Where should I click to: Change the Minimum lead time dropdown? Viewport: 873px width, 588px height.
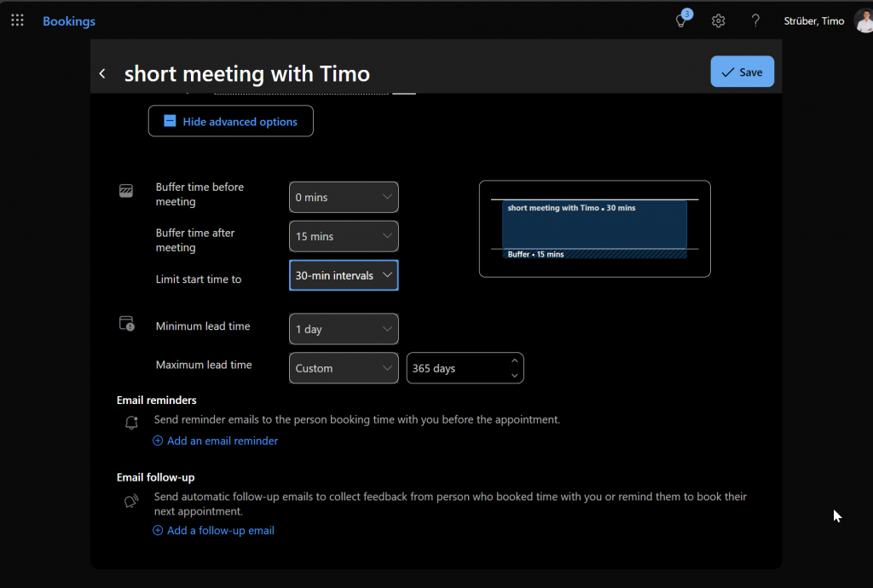(x=344, y=330)
